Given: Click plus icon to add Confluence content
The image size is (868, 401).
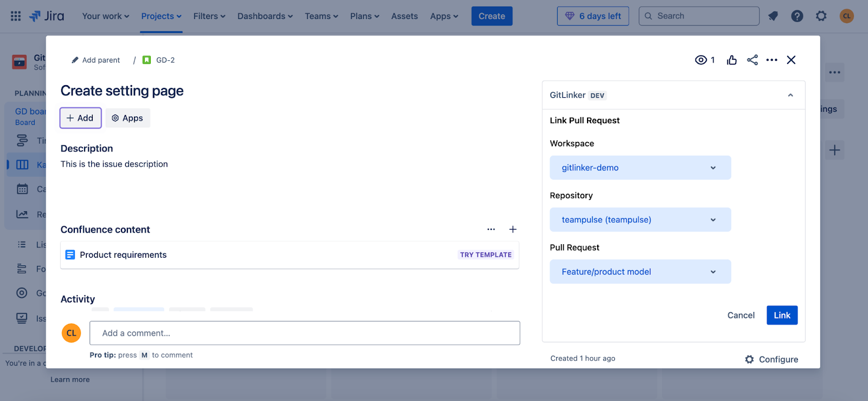Looking at the screenshot, I should point(513,230).
